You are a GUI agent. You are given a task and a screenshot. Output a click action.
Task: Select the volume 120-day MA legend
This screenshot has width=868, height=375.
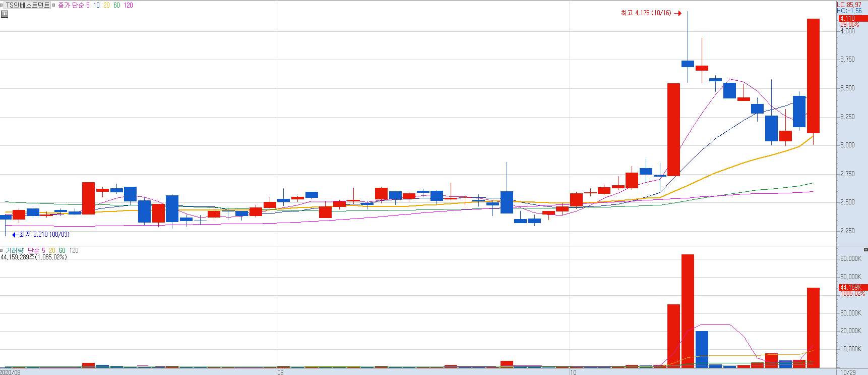[74, 250]
